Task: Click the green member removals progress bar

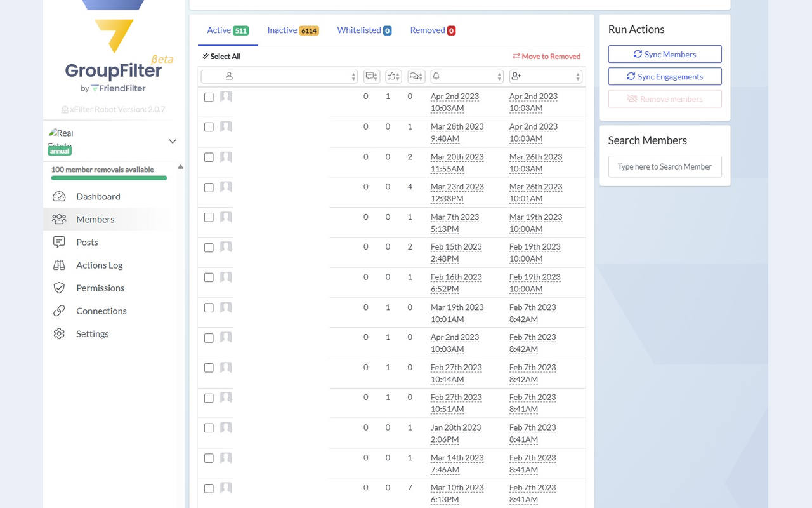Action: [109, 178]
